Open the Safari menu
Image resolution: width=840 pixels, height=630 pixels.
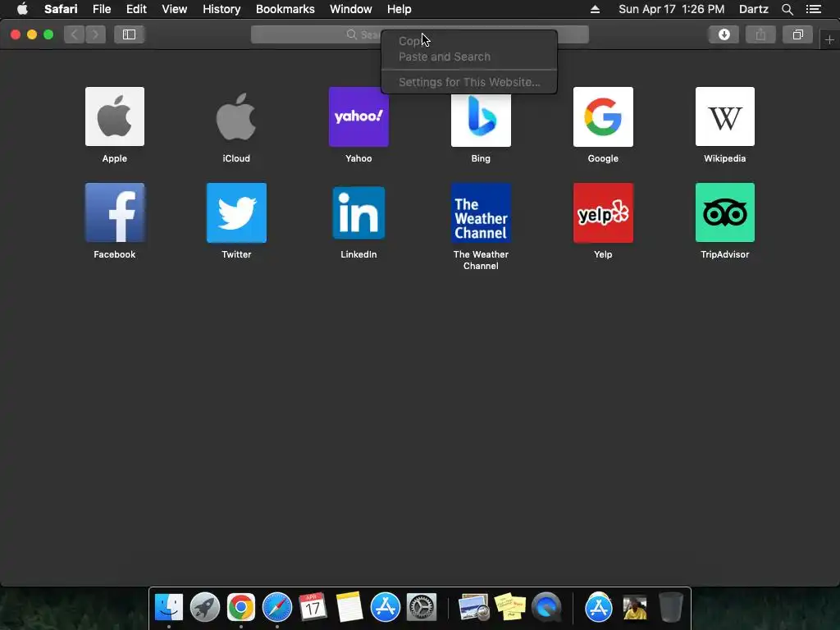click(61, 9)
